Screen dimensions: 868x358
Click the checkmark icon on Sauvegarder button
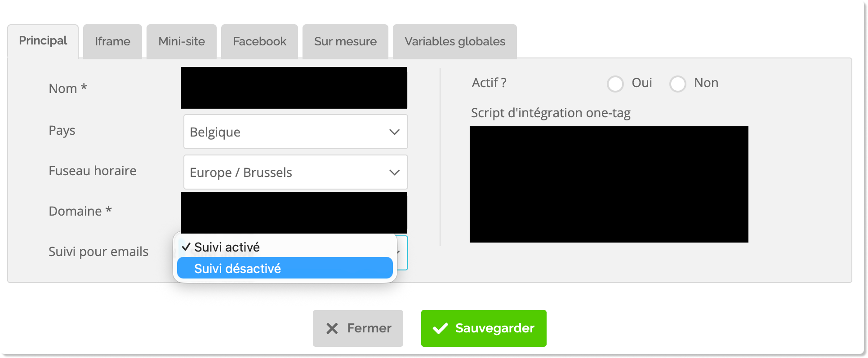click(x=440, y=328)
